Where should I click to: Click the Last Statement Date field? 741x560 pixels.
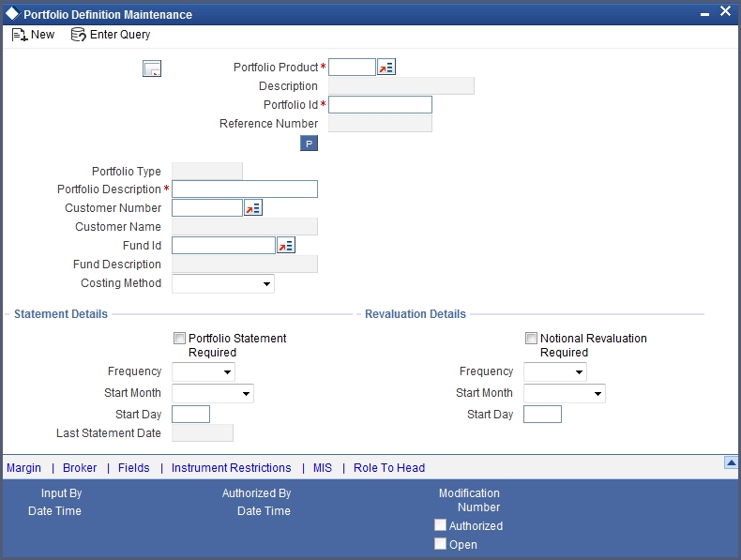coord(203,432)
